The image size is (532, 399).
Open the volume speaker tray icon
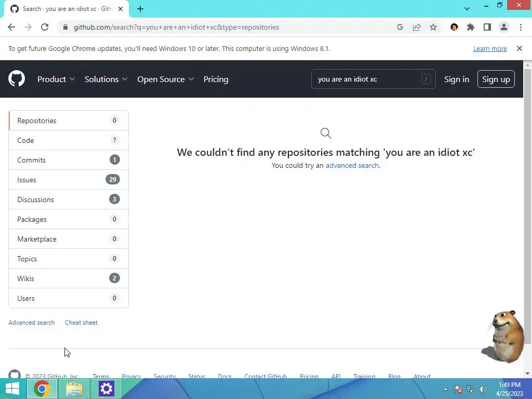pos(483,389)
